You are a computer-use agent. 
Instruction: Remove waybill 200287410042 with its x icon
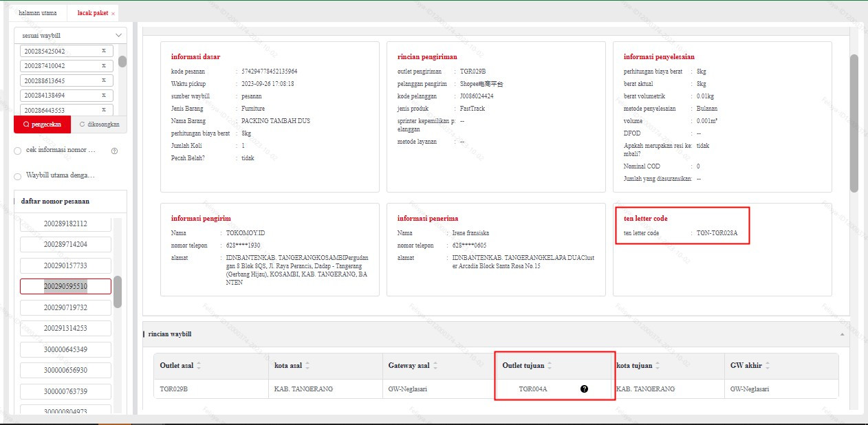tap(103, 65)
